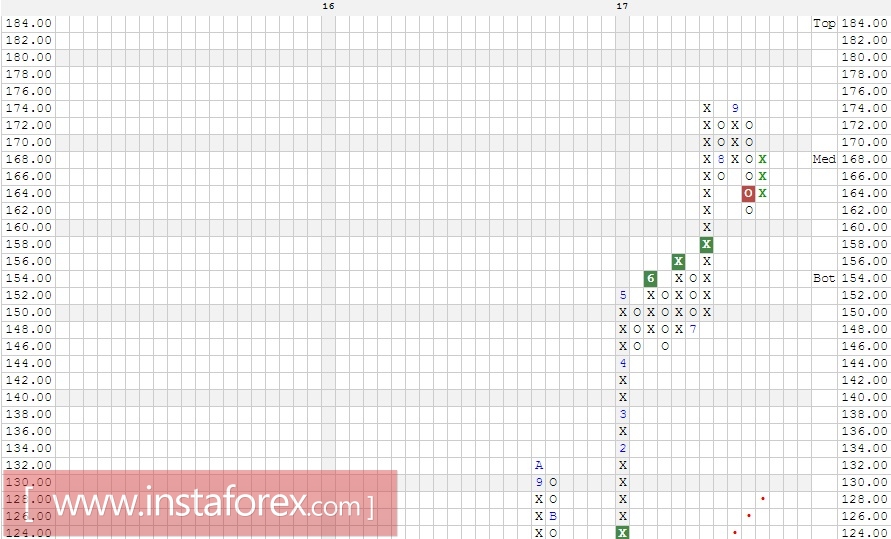Select the 'Med' label

pos(824,159)
